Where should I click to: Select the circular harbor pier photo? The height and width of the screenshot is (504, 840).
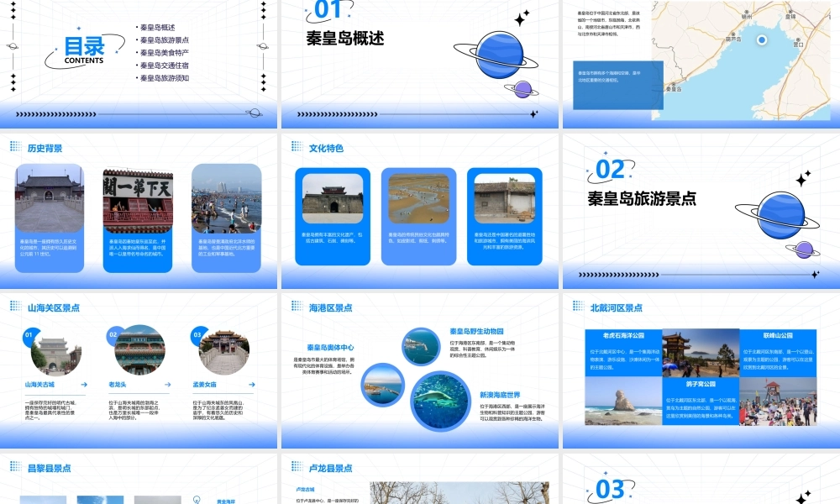click(383, 385)
